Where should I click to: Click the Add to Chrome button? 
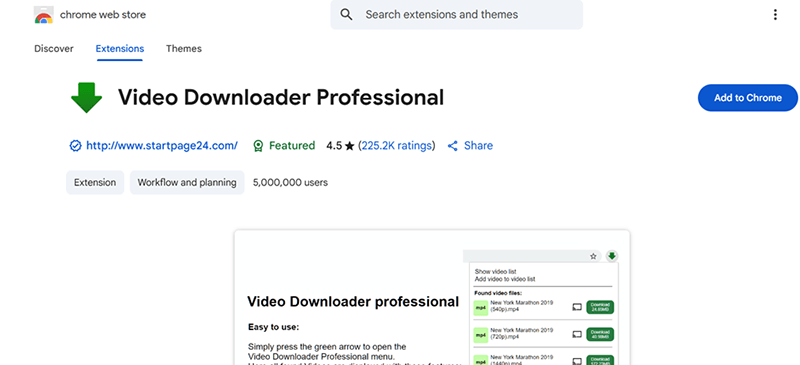[747, 98]
